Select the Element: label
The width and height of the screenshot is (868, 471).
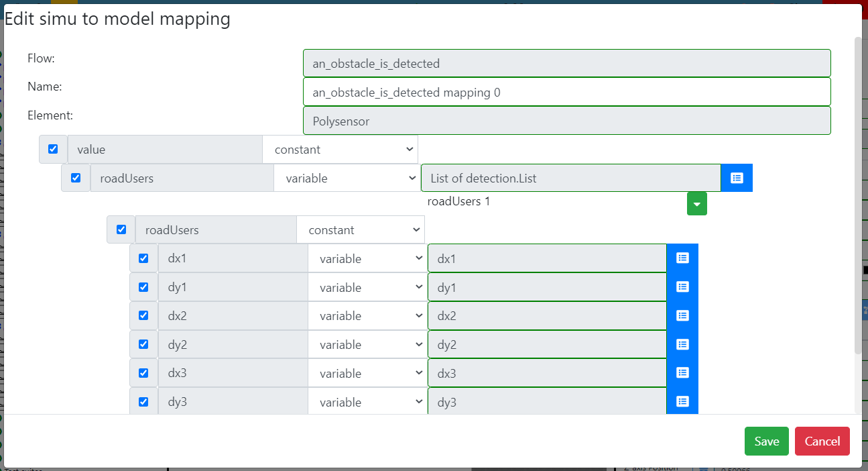pos(50,115)
